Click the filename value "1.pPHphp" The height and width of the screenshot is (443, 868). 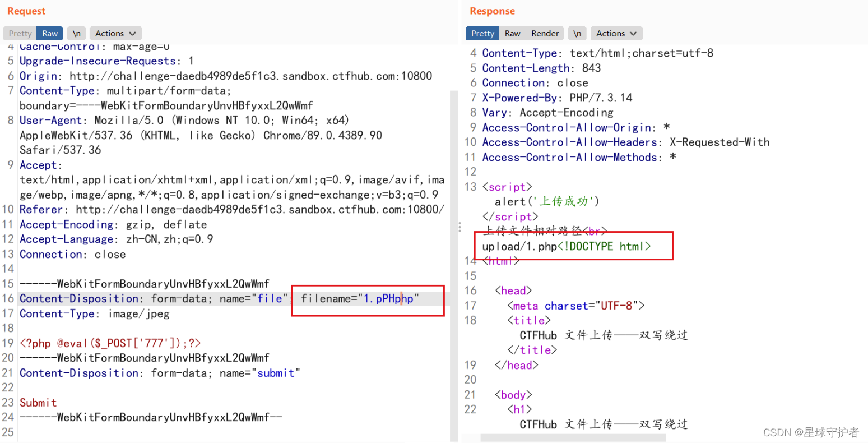(x=388, y=299)
